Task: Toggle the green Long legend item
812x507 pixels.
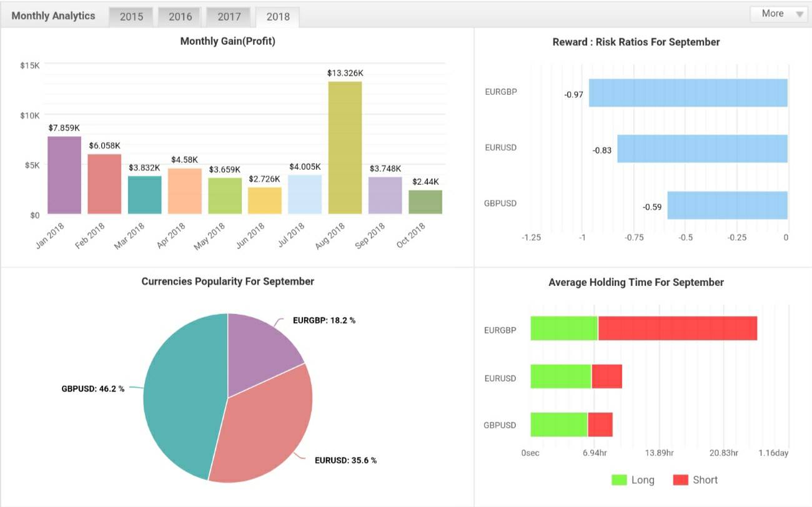Action: point(633,480)
